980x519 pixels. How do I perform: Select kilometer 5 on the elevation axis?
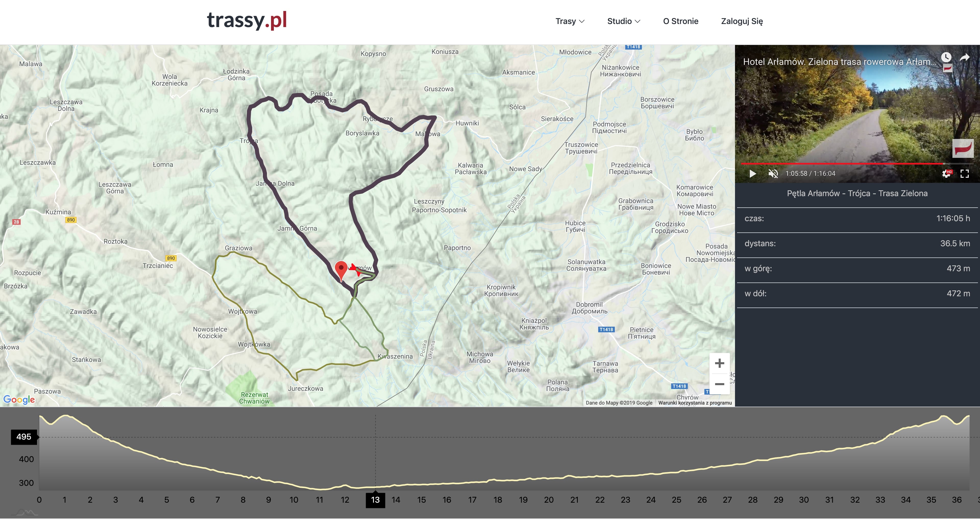167,500
